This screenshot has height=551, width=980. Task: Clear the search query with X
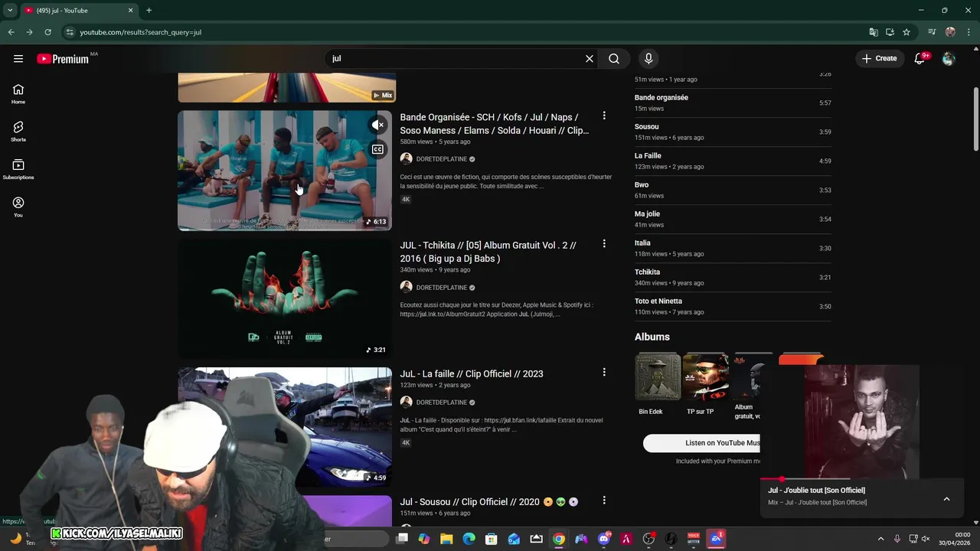(590, 58)
